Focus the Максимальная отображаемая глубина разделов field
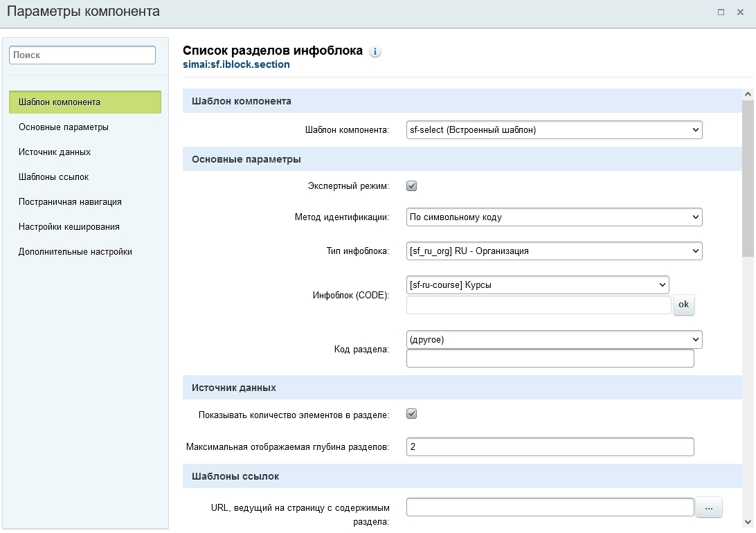756x533 pixels. point(550,447)
